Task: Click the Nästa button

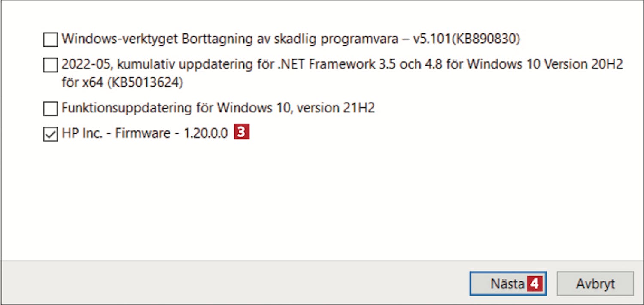Action: click(x=508, y=284)
